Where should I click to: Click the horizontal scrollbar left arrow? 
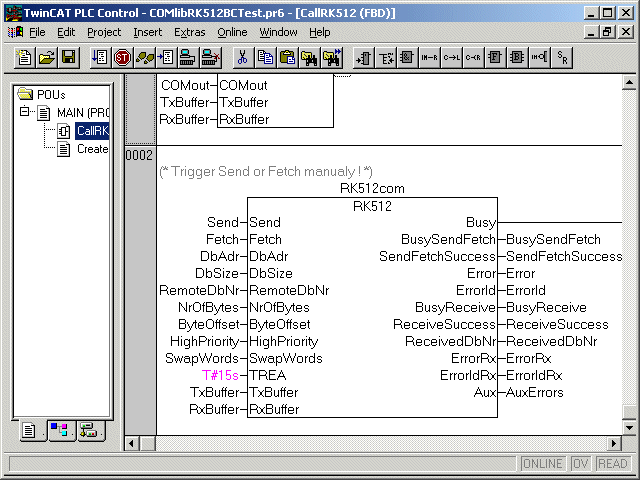coord(131,443)
